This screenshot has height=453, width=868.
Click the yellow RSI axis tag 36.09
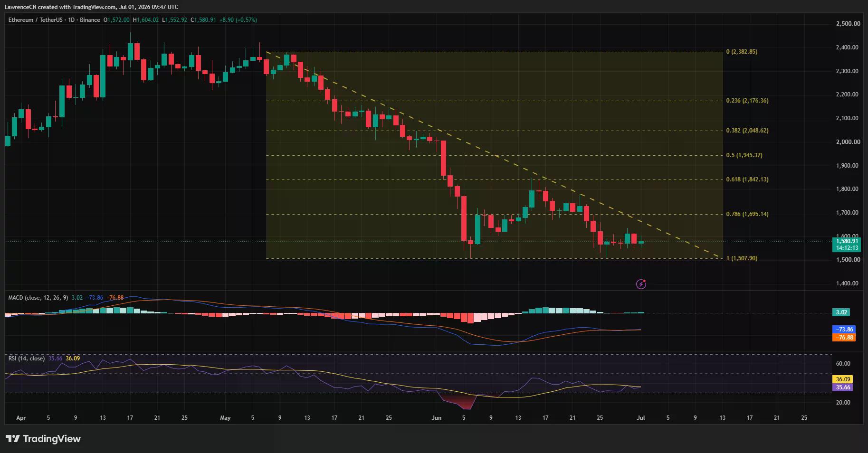click(x=843, y=379)
